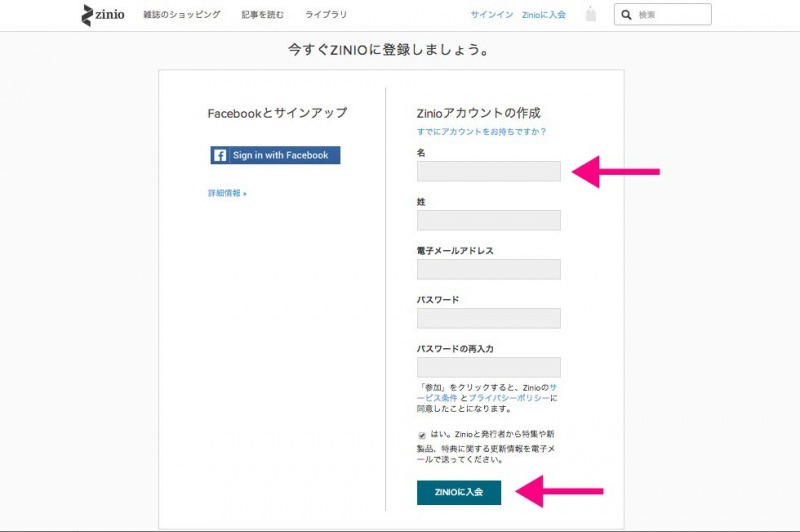Image resolution: width=800 pixels, height=532 pixels.
Task: Click すでにアカウントをお持ちですか？ link
Action: (x=481, y=132)
